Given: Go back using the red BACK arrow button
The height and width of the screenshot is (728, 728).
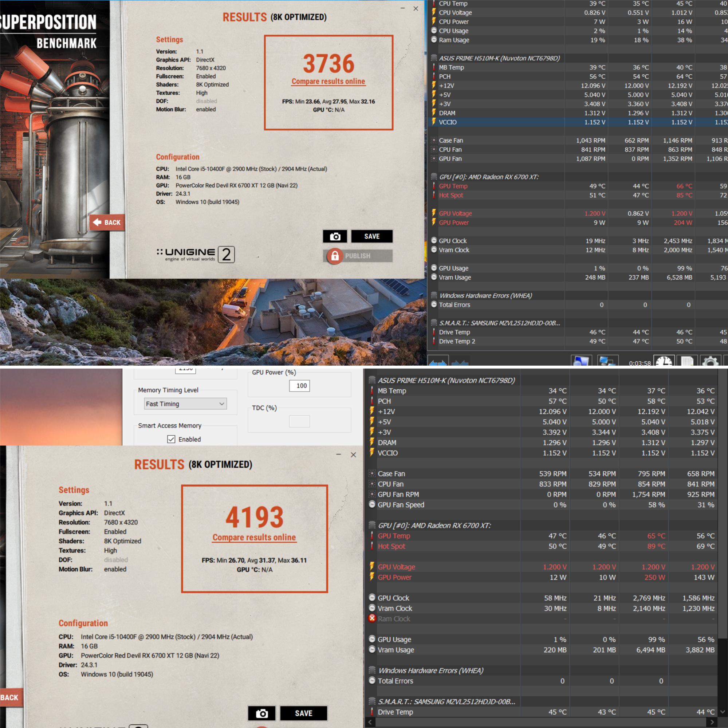Looking at the screenshot, I should pos(107,222).
